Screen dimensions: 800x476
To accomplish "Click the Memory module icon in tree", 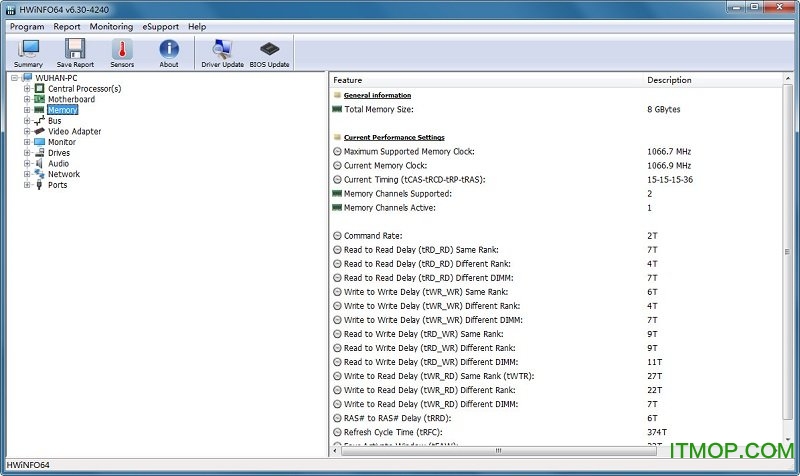I will (39, 110).
